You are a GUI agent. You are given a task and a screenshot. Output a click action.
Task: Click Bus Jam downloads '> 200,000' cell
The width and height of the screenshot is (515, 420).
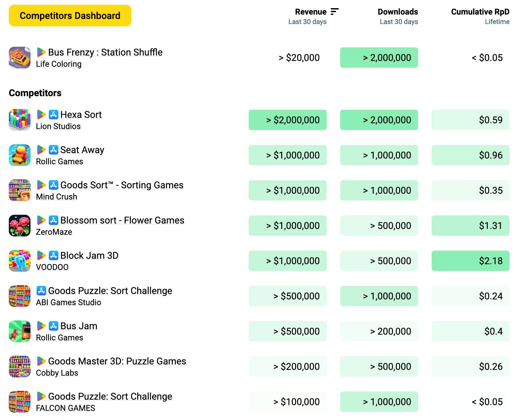click(x=379, y=331)
